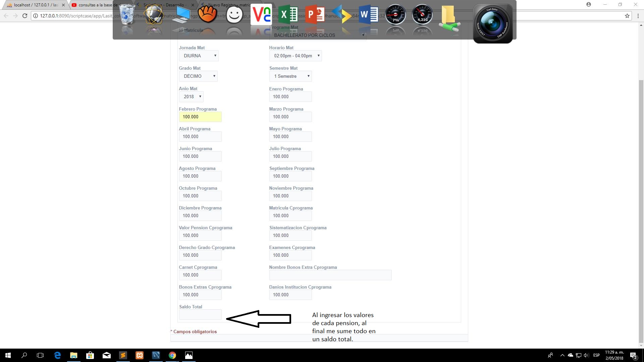644x362 pixels.
Task: Open Chrome from the taskbar
Action: 172,355
